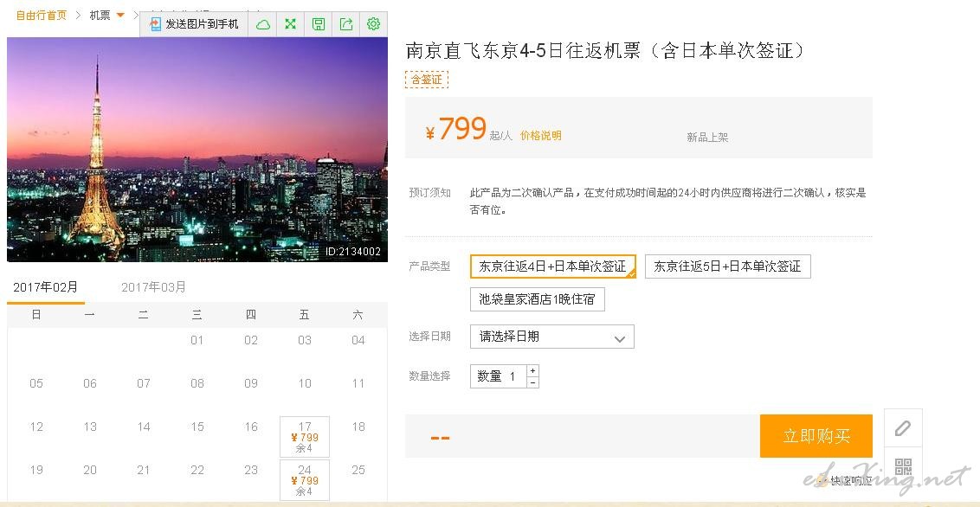Image resolution: width=980 pixels, height=507 pixels.
Task: Click calendar date 19
Action: (36, 470)
